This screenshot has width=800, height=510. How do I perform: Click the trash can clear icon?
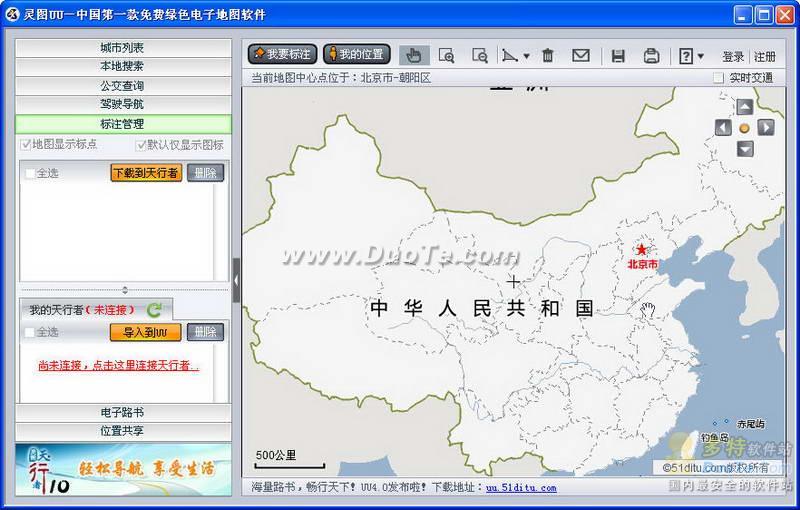point(548,56)
